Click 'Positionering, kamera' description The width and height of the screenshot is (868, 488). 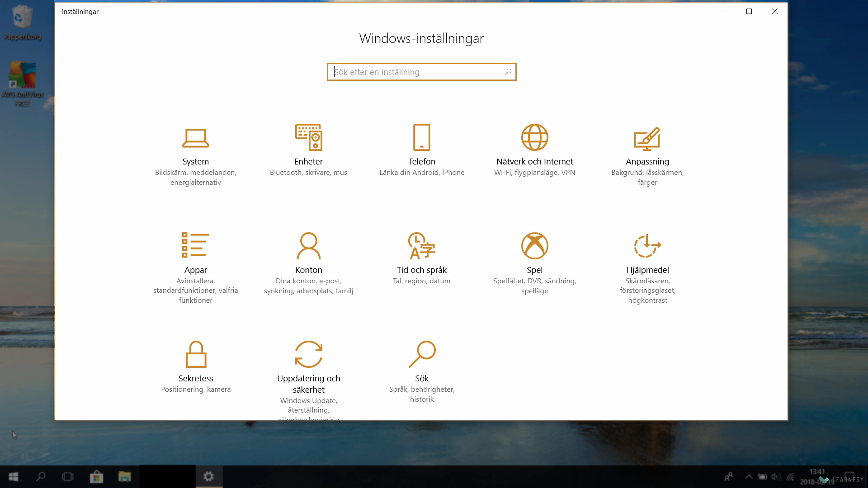(196, 389)
